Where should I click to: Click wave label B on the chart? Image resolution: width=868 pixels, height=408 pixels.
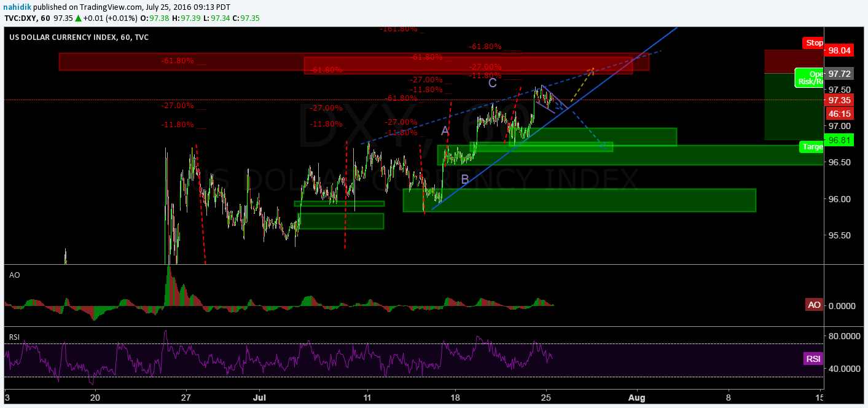pos(465,179)
